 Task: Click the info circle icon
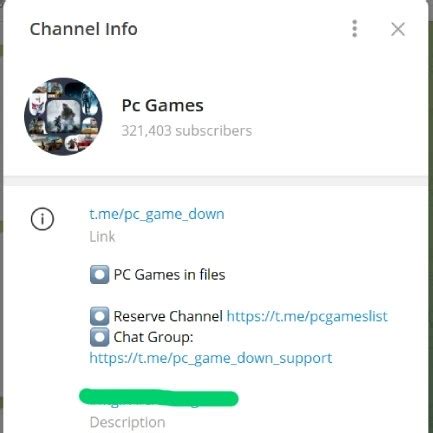click(42, 219)
